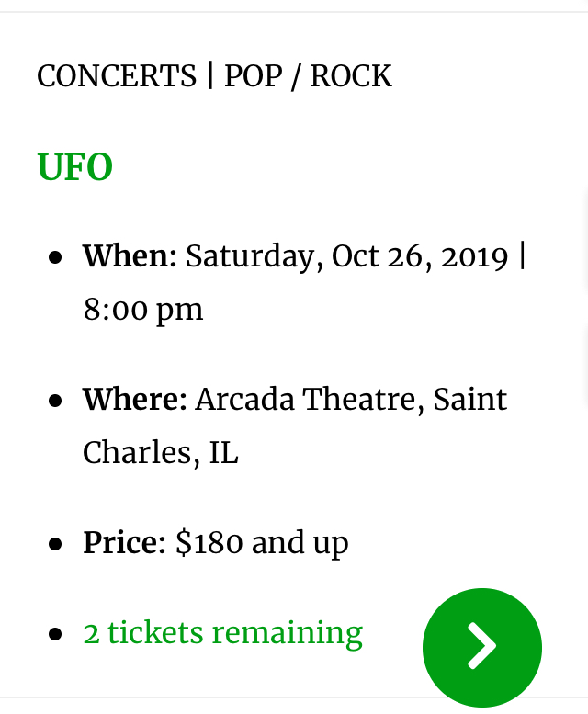Click the "Charles, IL" location text
Screen dimensions: 588x714
[x=160, y=452]
